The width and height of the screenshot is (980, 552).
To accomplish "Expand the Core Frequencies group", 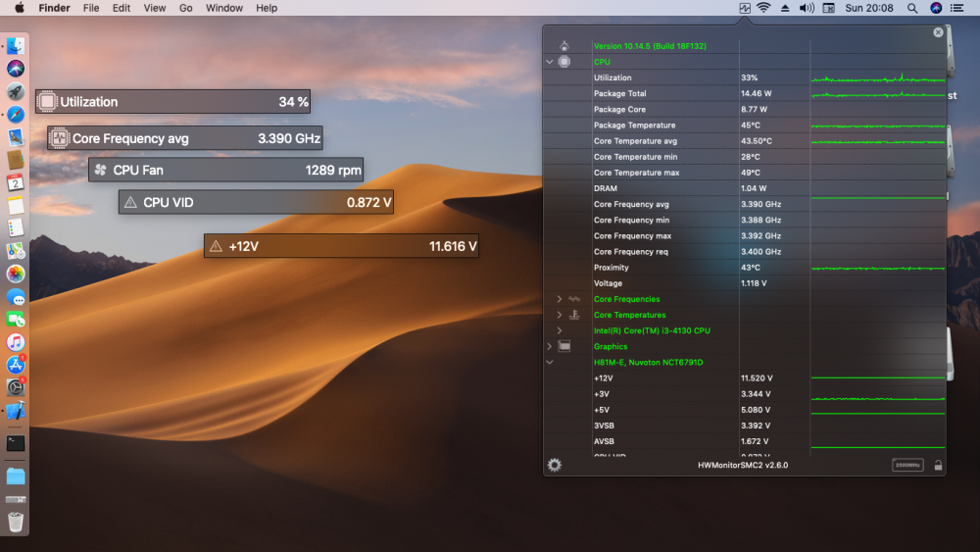I will [560, 299].
